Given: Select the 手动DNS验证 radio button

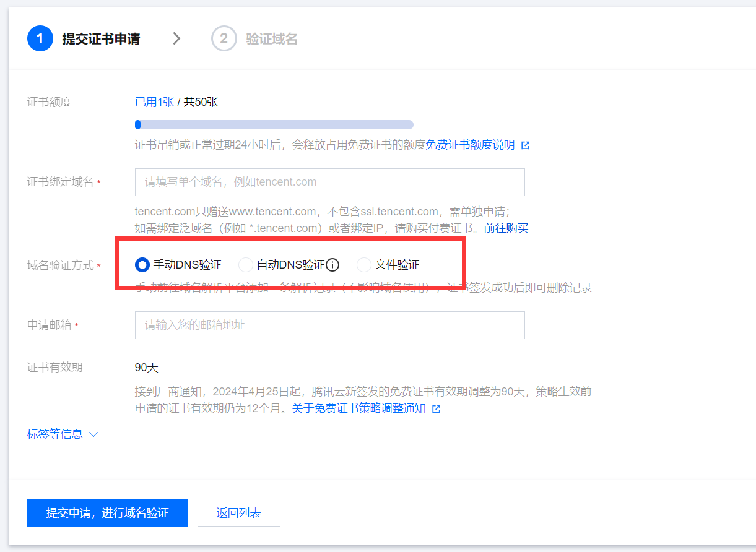Looking at the screenshot, I should pos(142,265).
